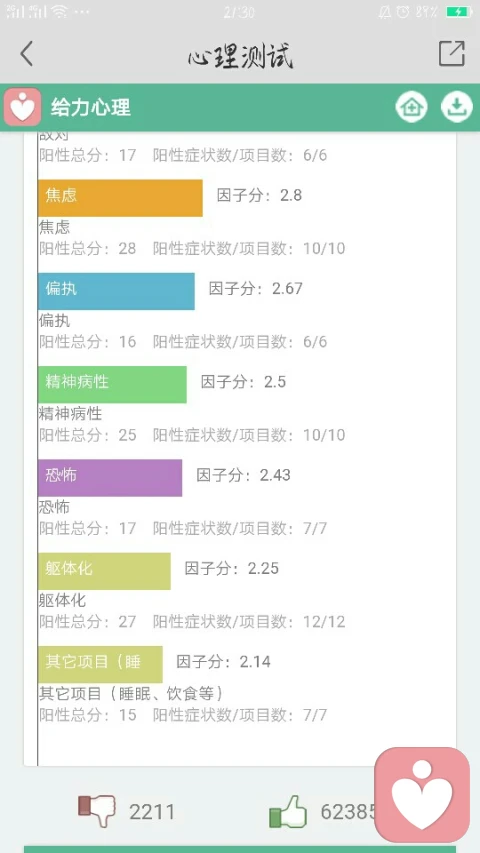Tap the thumbs-up like icon
The width and height of the screenshot is (480, 853).
point(288,812)
